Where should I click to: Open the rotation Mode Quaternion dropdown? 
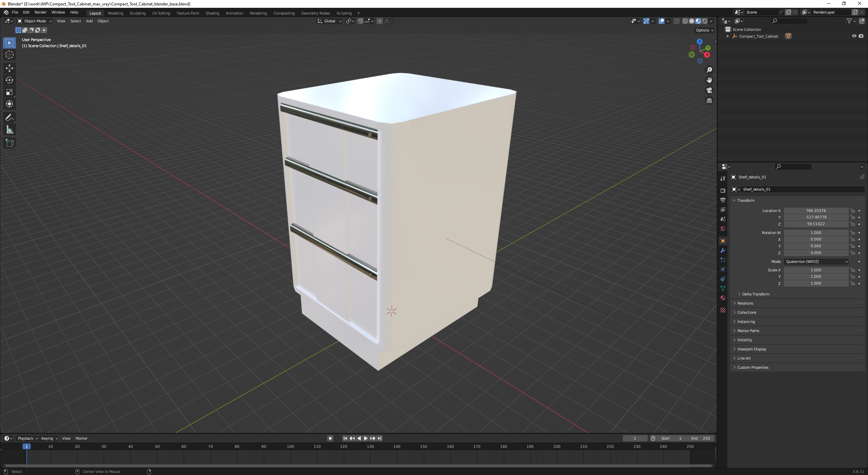(x=816, y=262)
